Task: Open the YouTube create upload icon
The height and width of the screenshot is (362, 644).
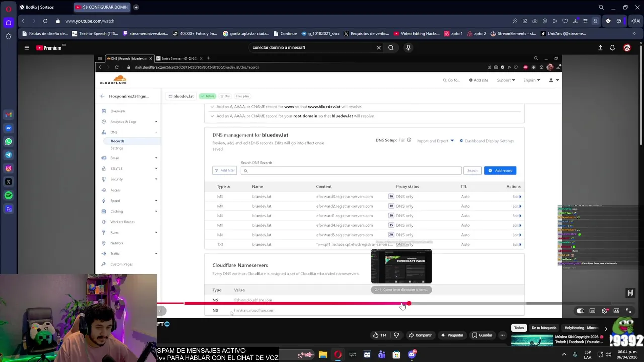Action: [x=600, y=48]
